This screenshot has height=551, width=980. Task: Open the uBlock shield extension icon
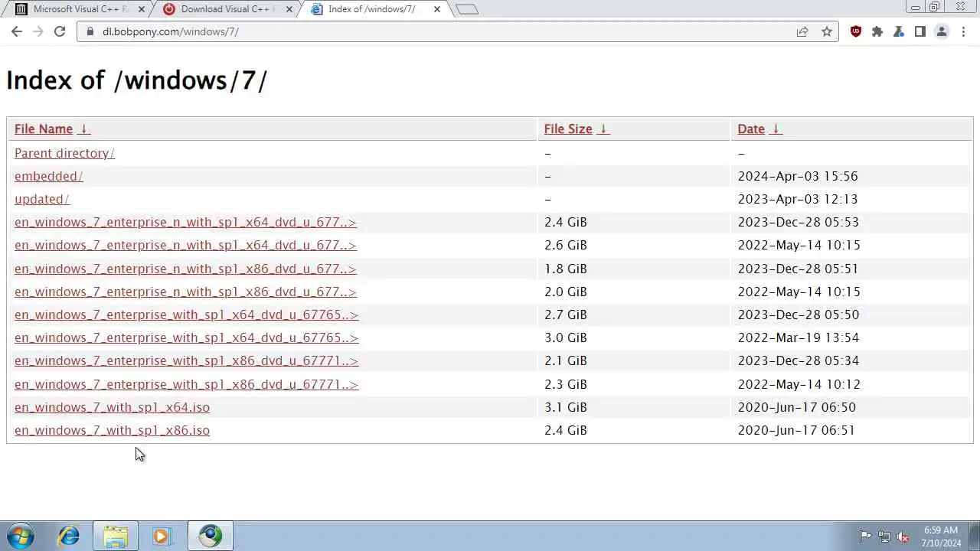pyautogui.click(x=856, y=31)
